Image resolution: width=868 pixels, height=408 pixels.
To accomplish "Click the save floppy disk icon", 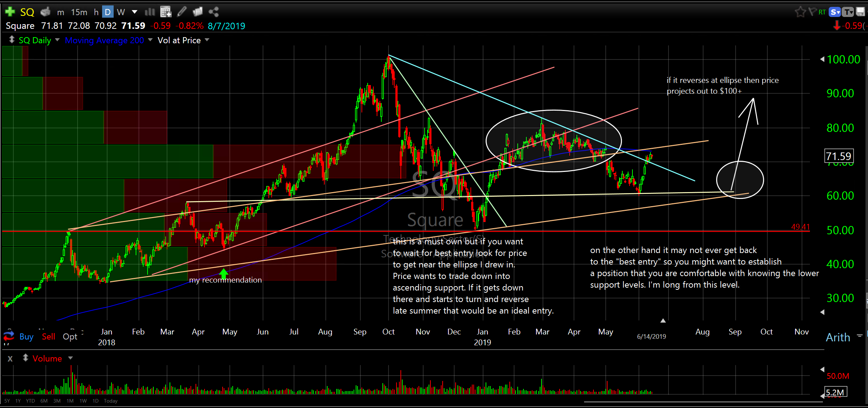I will point(860,12).
